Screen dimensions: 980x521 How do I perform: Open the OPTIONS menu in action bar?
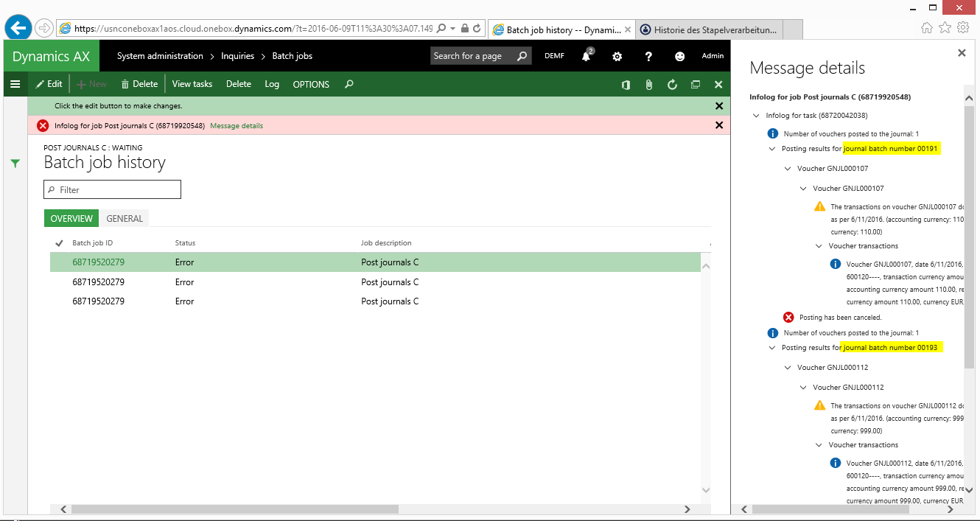[311, 85]
